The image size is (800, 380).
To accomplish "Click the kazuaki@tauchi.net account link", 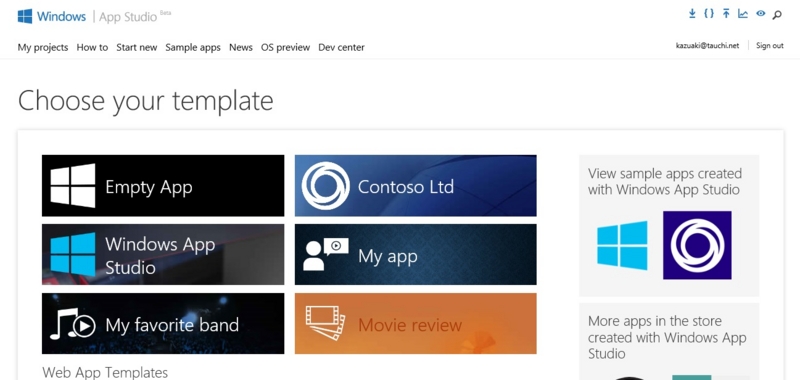I will coord(707,46).
